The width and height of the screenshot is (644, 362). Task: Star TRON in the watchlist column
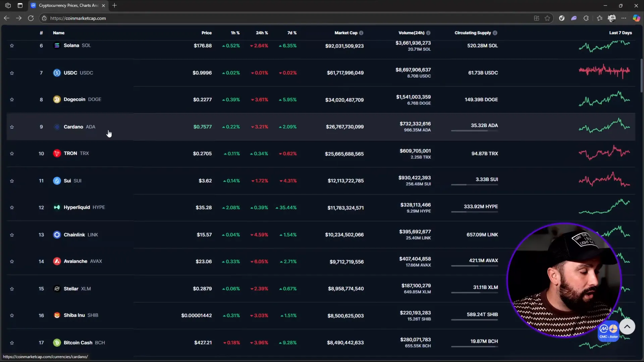(x=12, y=154)
